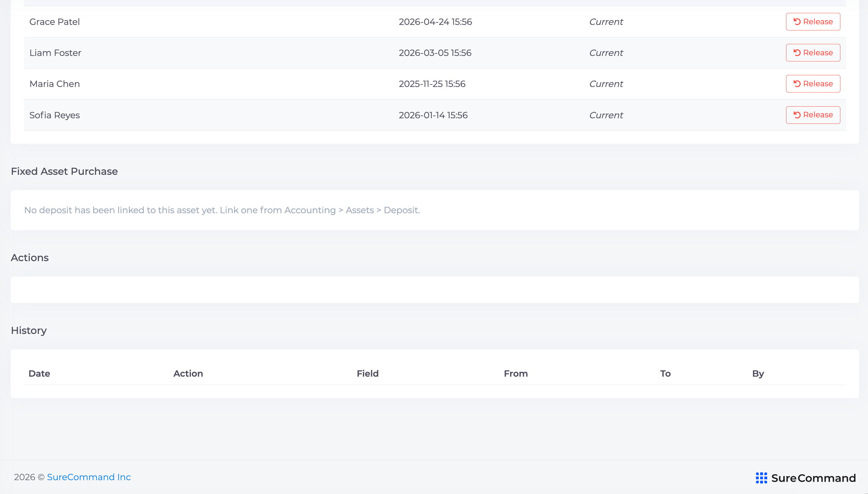
Task: Release the asset from Grace Patel
Action: (x=813, y=22)
